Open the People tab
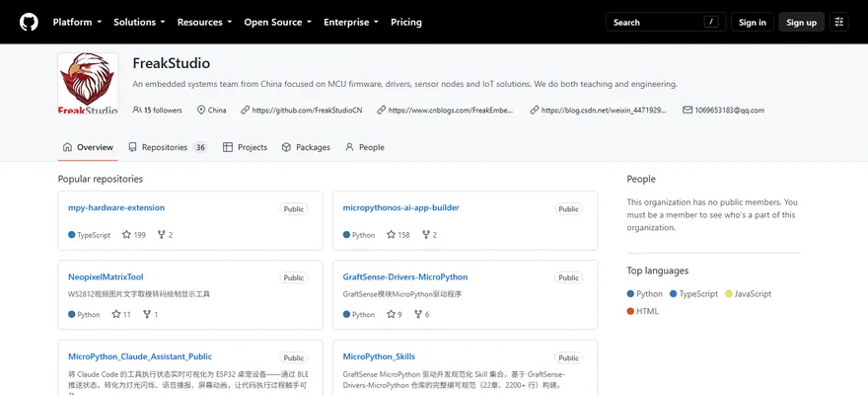This screenshot has height=395, width=868. [x=364, y=147]
